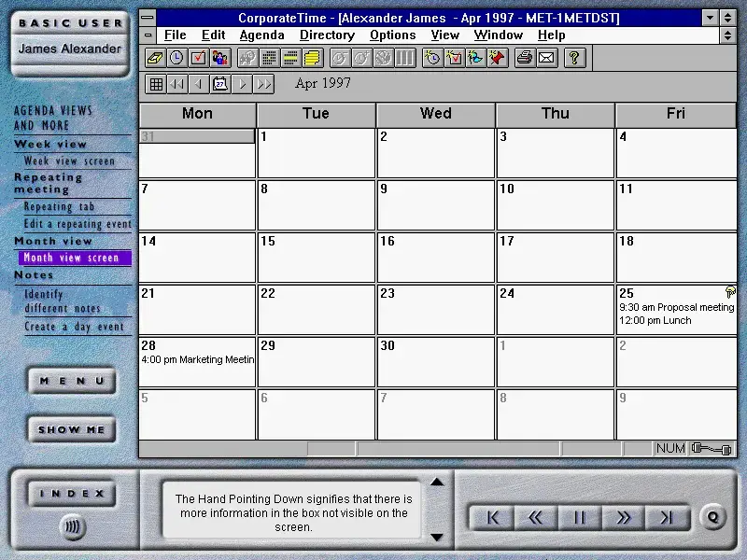Viewport: 747px width, 560px height.
Task: Open the Help menu
Action: coord(551,35)
